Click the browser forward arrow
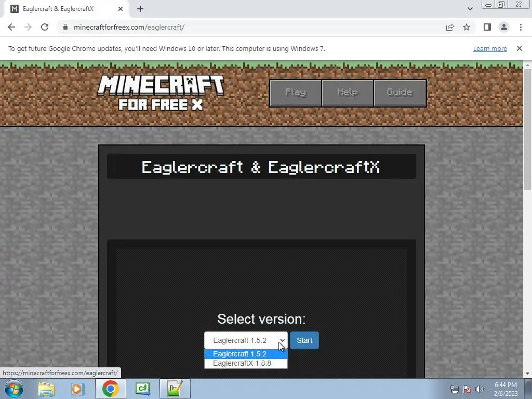The width and height of the screenshot is (532, 399). coord(28,27)
